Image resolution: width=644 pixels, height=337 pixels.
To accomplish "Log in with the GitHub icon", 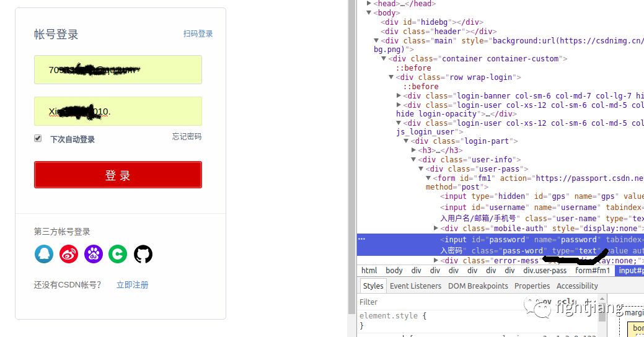I will click(x=143, y=254).
